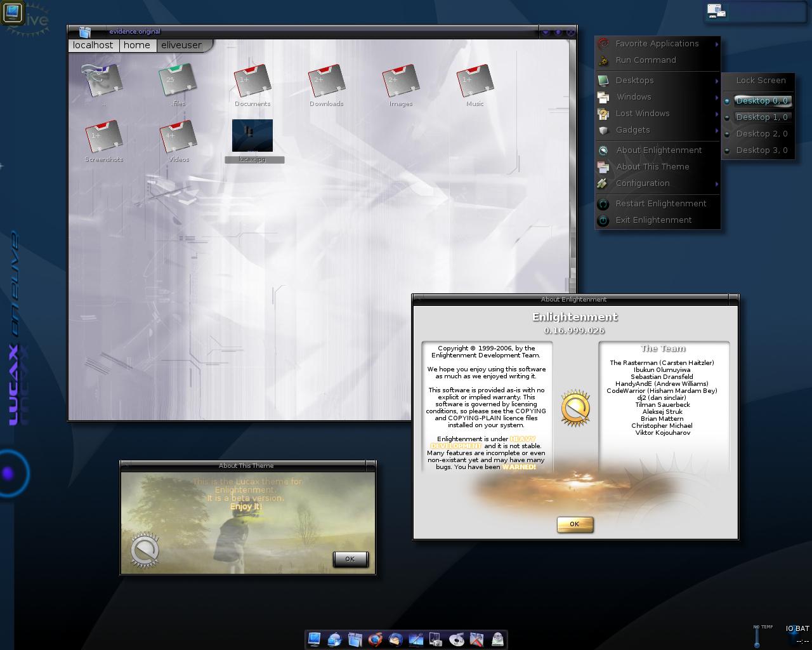Launch Firefox from the dock

pyautogui.click(x=375, y=640)
